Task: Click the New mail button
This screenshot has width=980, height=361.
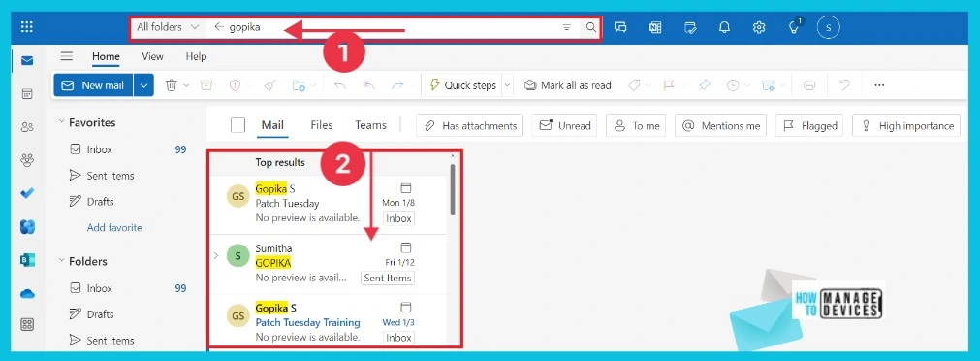Action: 94,85
